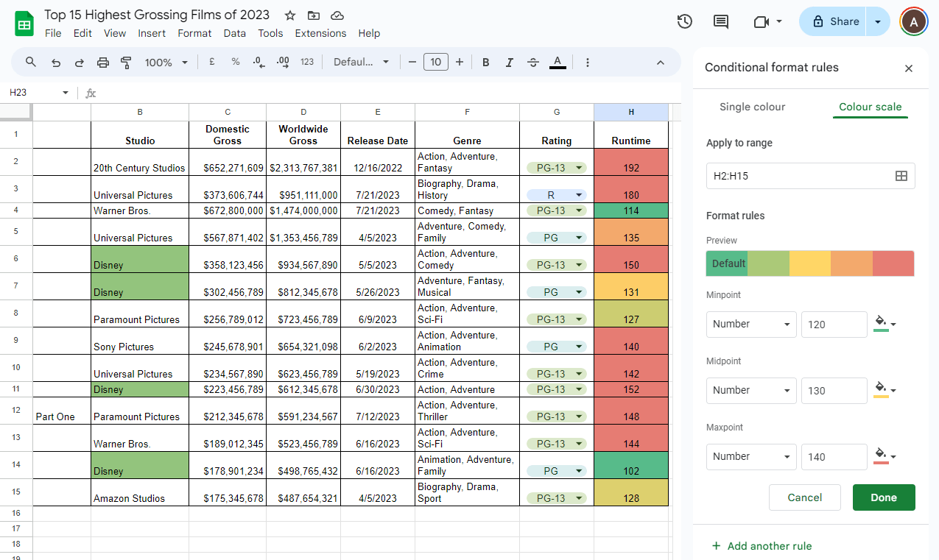Pick the Midpoint fill colour

pos(885,390)
